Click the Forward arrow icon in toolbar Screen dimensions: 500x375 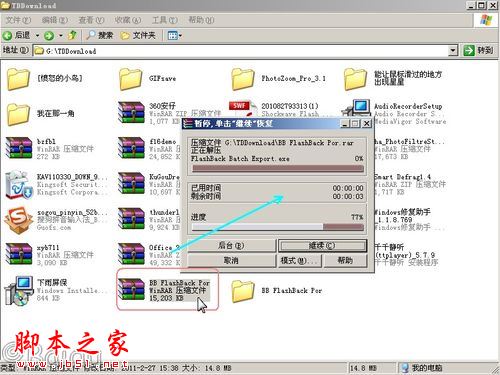(x=49, y=35)
